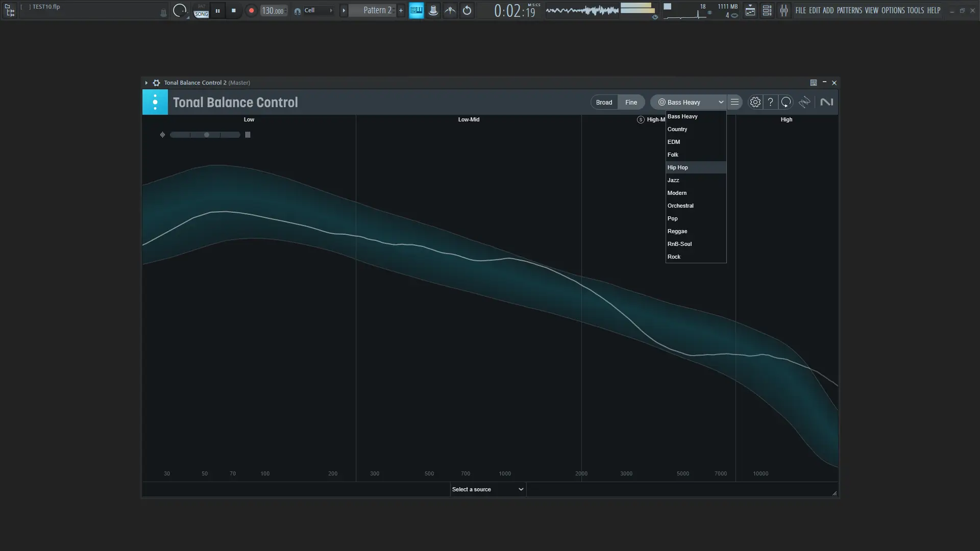Open the target curve list menu icon
The width and height of the screenshot is (980, 551).
[x=734, y=102]
